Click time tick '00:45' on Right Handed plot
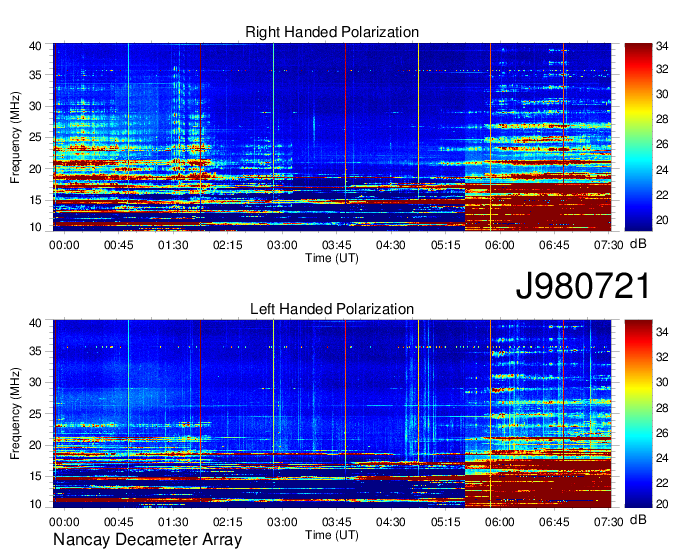 pyautogui.click(x=119, y=245)
